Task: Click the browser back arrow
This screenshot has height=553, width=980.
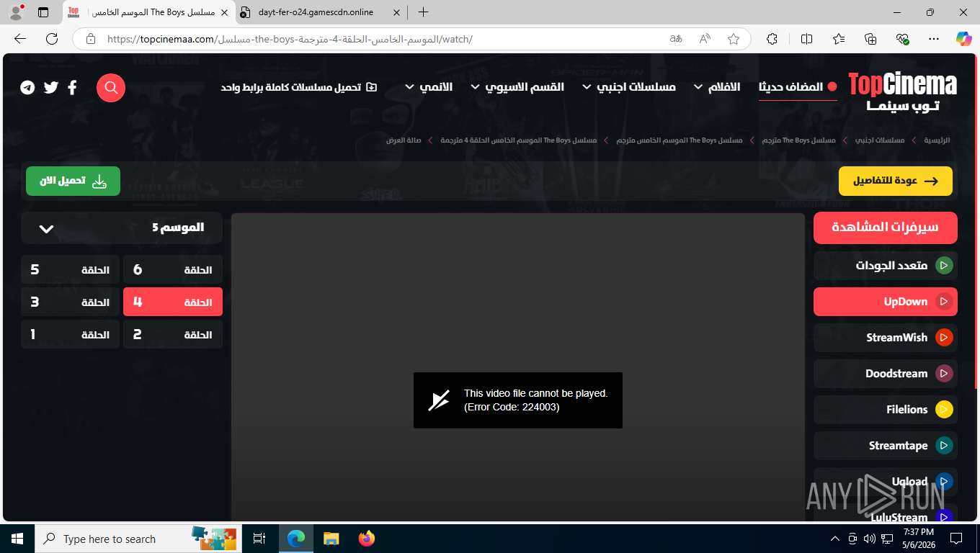Action: pyautogui.click(x=20, y=39)
